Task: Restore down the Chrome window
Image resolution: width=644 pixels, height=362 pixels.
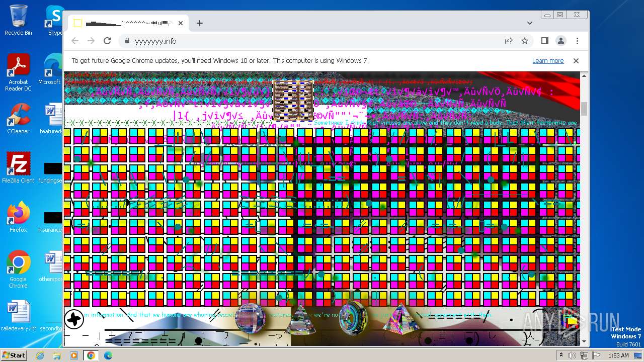Action: click(x=560, y=15)
